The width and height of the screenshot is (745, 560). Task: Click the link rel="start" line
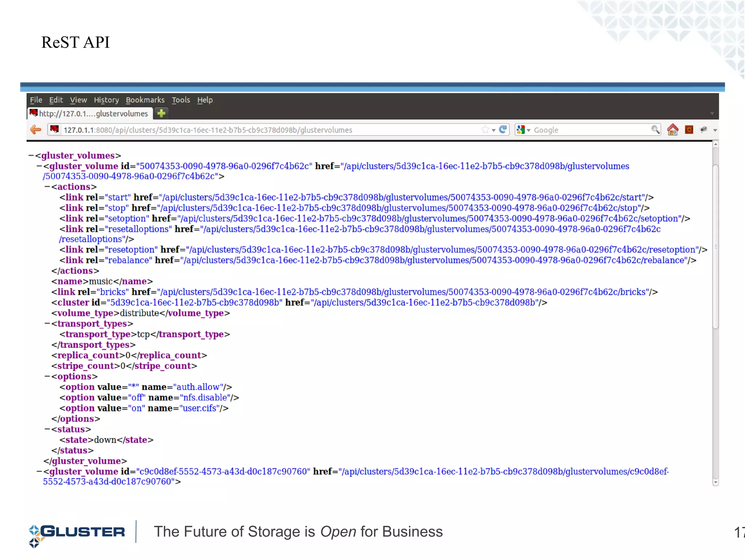click(x=356, y=198)
